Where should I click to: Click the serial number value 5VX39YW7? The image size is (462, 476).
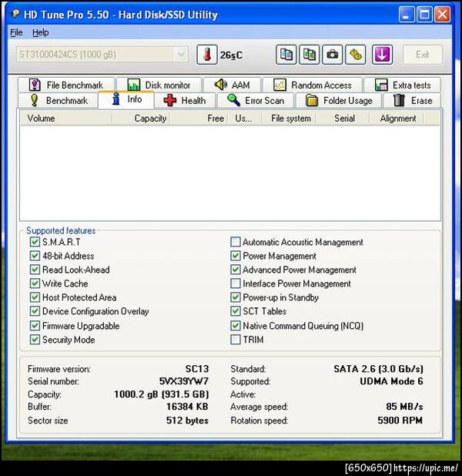click(184, 381)
